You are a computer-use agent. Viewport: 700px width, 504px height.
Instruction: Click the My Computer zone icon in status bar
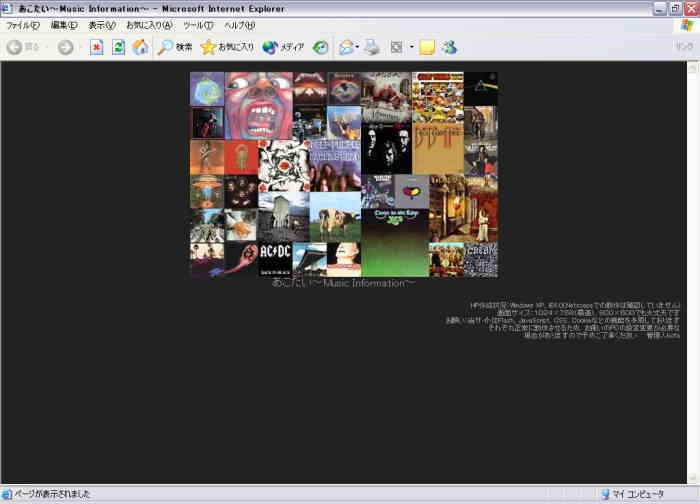(605, 494)
